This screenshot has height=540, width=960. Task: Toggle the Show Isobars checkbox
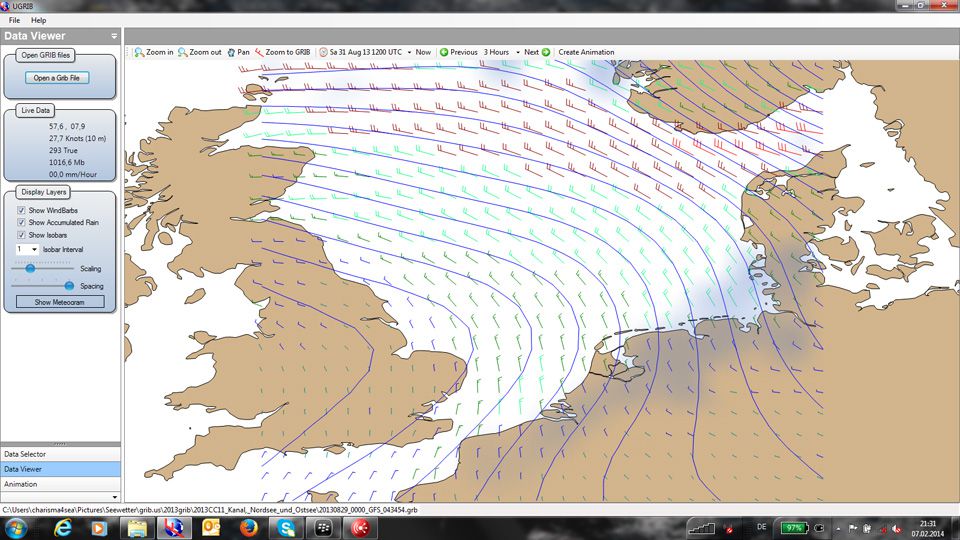(x=21, y=235)
